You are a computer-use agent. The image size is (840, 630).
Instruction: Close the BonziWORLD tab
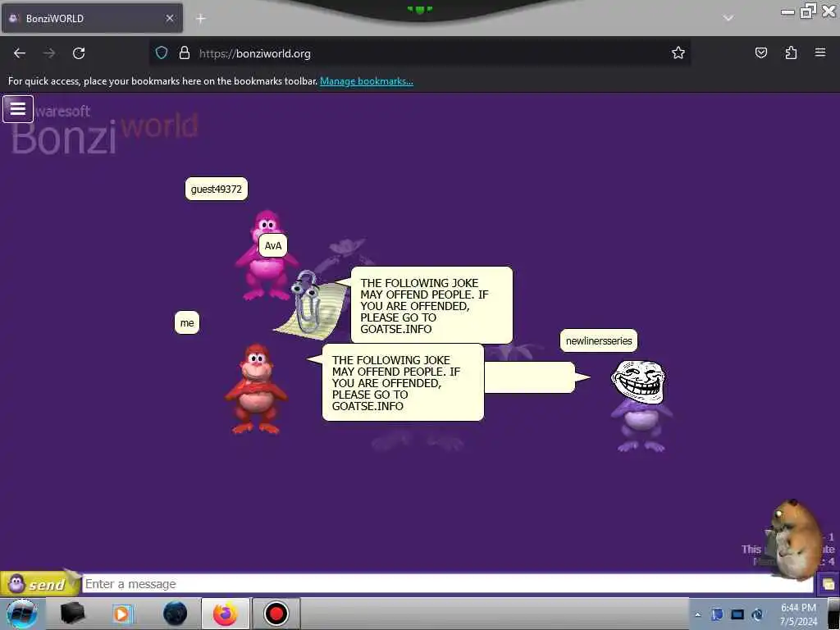click(x=170, y=18)
